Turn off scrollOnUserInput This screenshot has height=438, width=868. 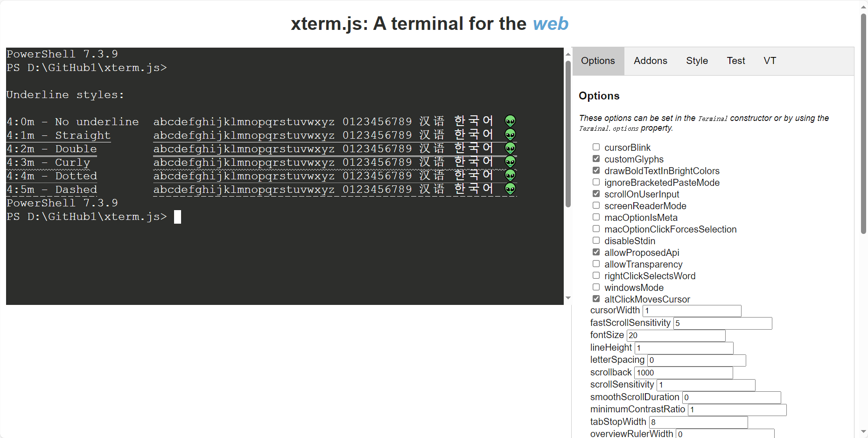[x=596, y=193]
